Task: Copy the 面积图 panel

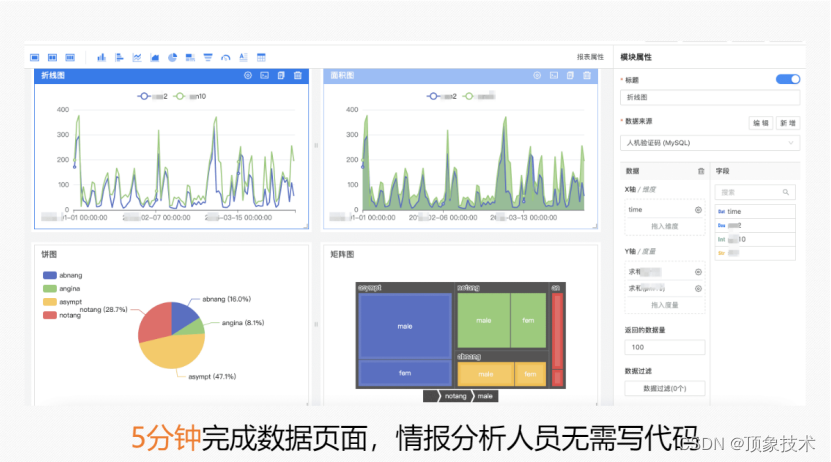Action: click(570, 76)
